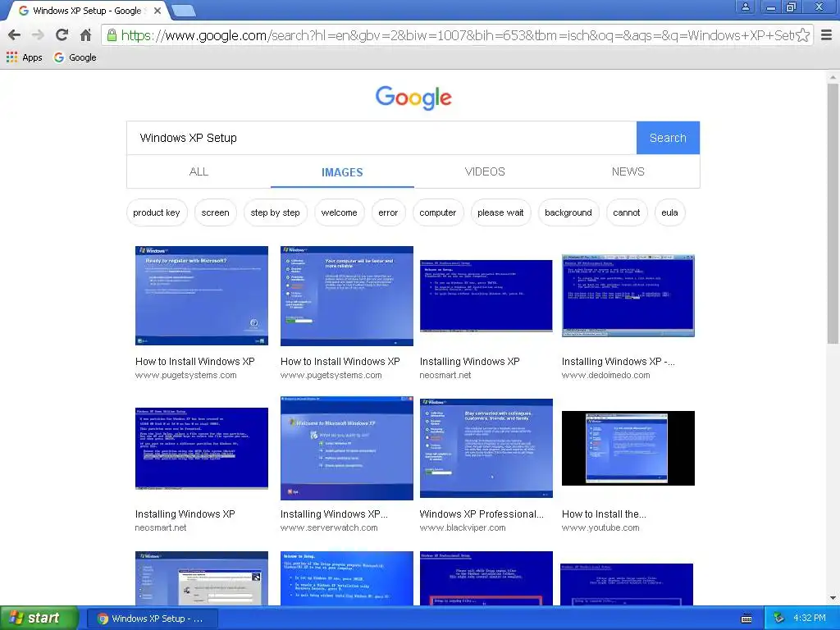
Task: Close the Windows XP Setup tab
Action: coord(157,10)
